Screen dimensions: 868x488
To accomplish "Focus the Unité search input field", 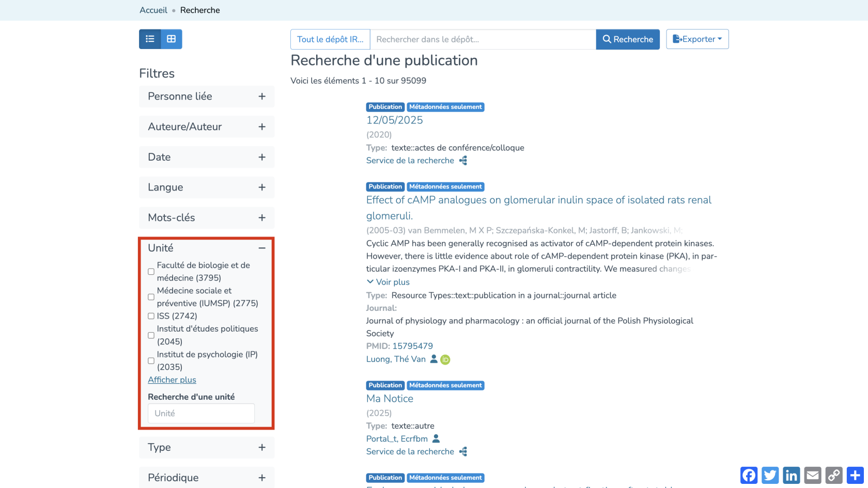I will coord(201,413).
